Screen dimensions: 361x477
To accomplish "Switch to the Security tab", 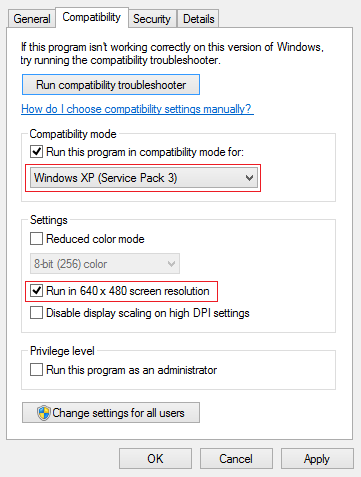I will pyautogui.click(x=152, y=19).
